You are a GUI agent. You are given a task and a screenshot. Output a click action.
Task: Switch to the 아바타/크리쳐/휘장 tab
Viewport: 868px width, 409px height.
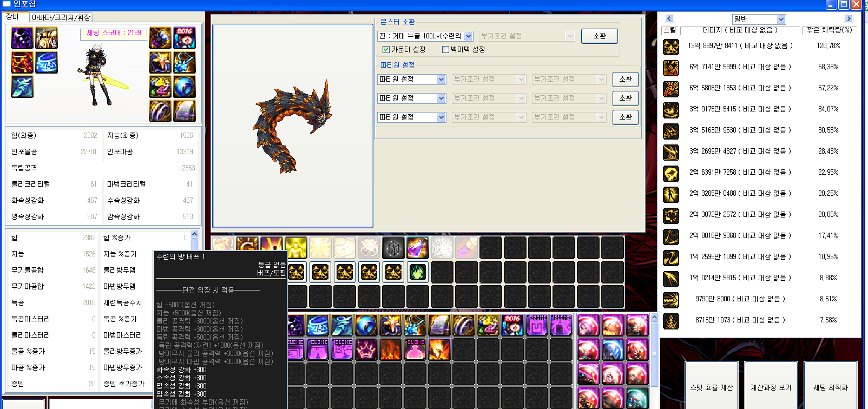pyautogui.click(x=61, y=17)
